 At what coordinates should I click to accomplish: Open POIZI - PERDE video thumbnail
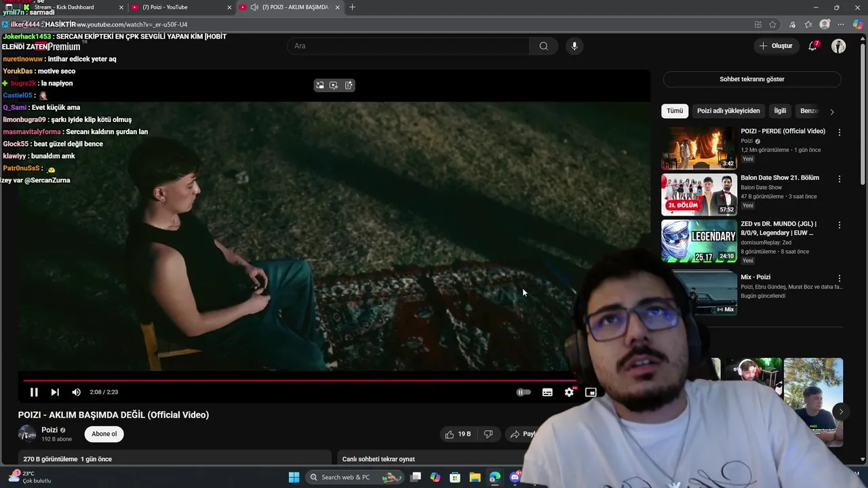point(699,148)
